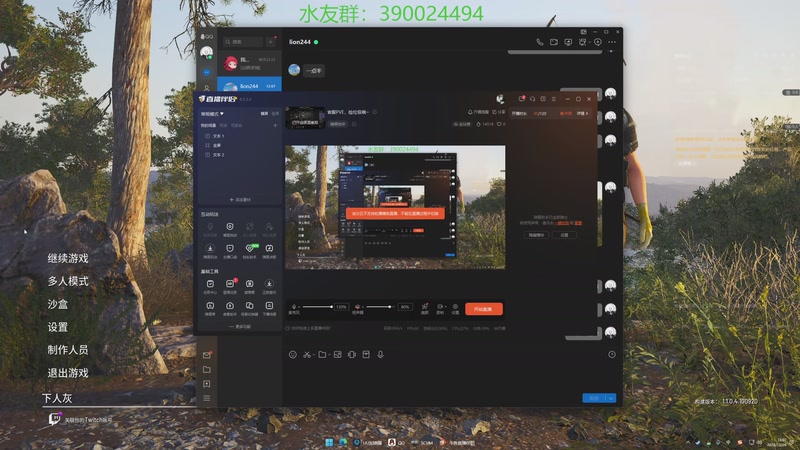800x450 pixels.
Task: Click the 分享 share icon in 直播伴侣
Action: point(499,112)
